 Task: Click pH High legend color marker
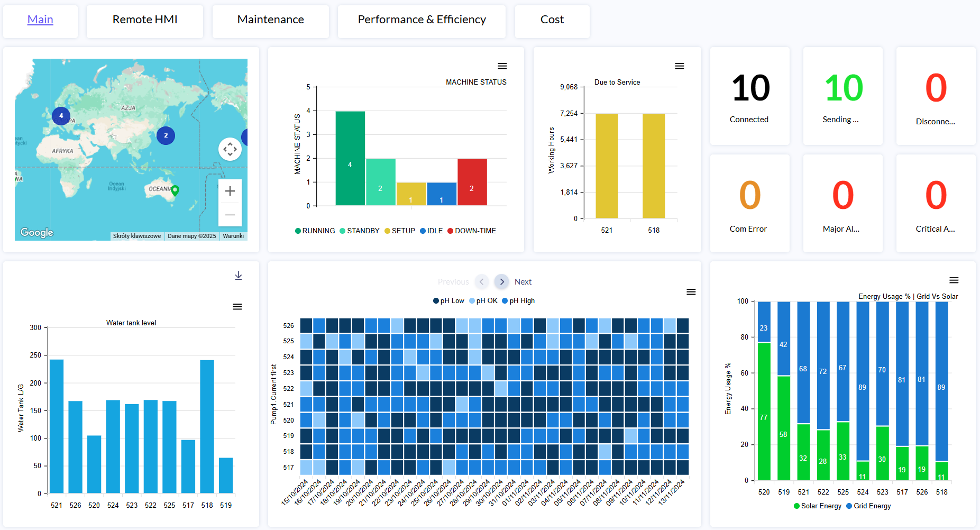click(505, 301)
